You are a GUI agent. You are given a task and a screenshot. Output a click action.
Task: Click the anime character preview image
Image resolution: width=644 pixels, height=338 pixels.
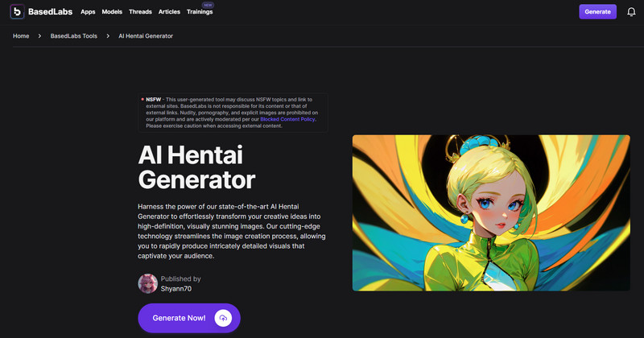pyautogui.click(x=491, y=212)
